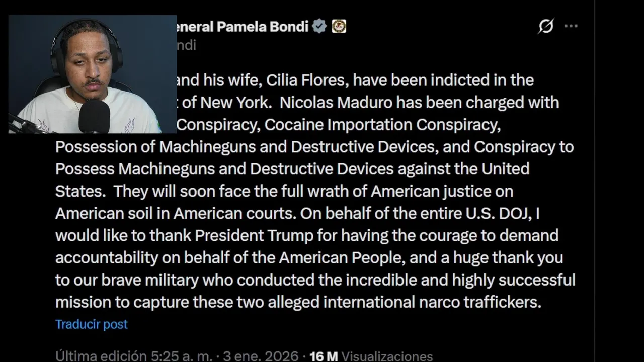The image size is (644, 362).
Task: Click the phrase Cocaine Importation Conspiracy
Action: [x=382, y=125]
